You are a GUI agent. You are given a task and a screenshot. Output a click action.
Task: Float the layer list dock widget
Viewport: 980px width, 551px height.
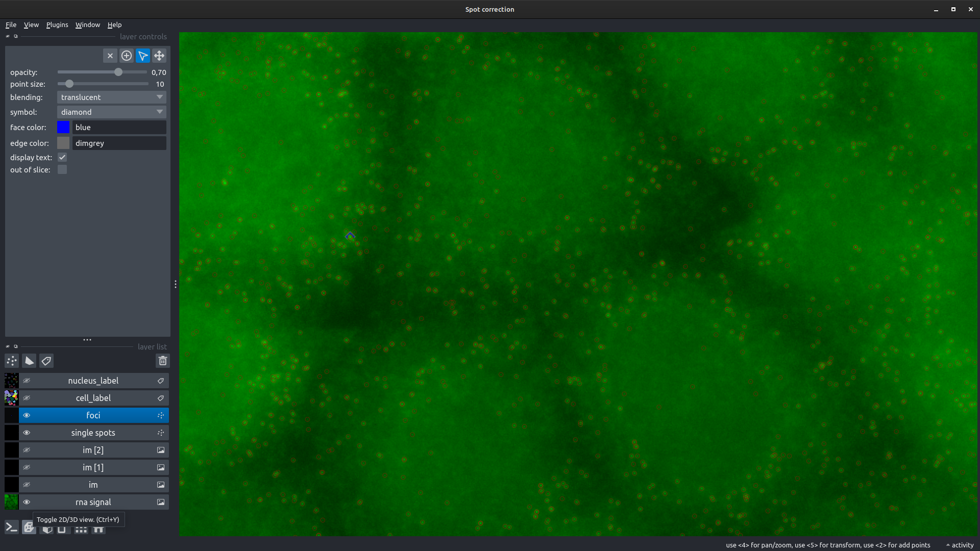pyautogui.click(x=16, y=346)
